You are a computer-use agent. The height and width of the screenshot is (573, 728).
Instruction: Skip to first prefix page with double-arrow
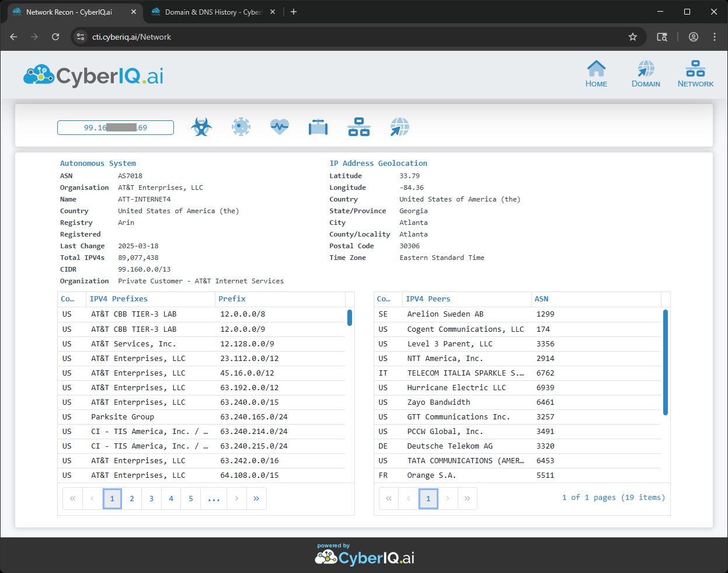point(72,498)
